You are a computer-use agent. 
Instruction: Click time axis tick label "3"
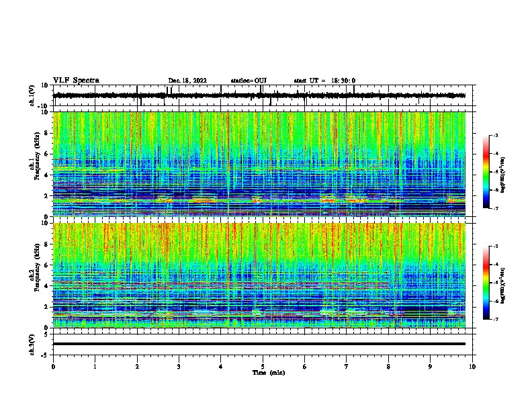tap(179, 367)
